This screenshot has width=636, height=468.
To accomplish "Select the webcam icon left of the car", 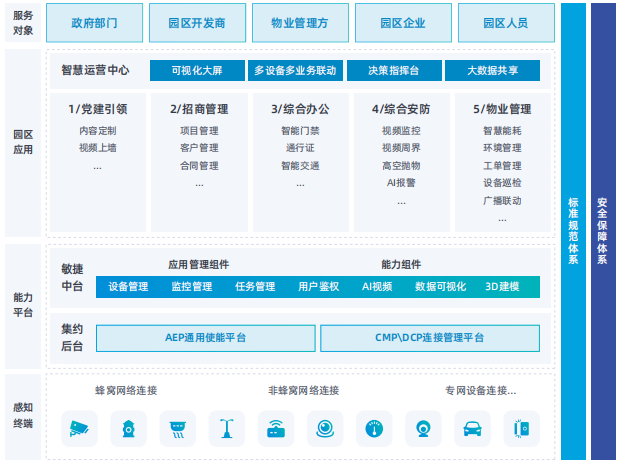I will [x=422, y=429].
